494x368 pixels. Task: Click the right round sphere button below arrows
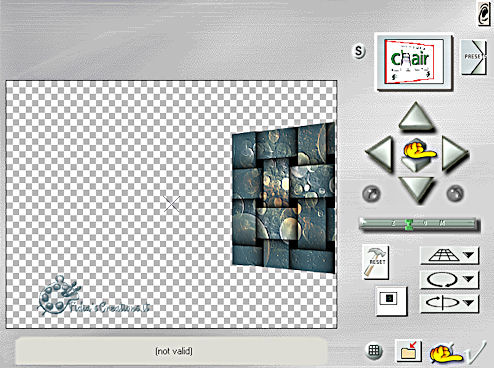click(455, 193)
